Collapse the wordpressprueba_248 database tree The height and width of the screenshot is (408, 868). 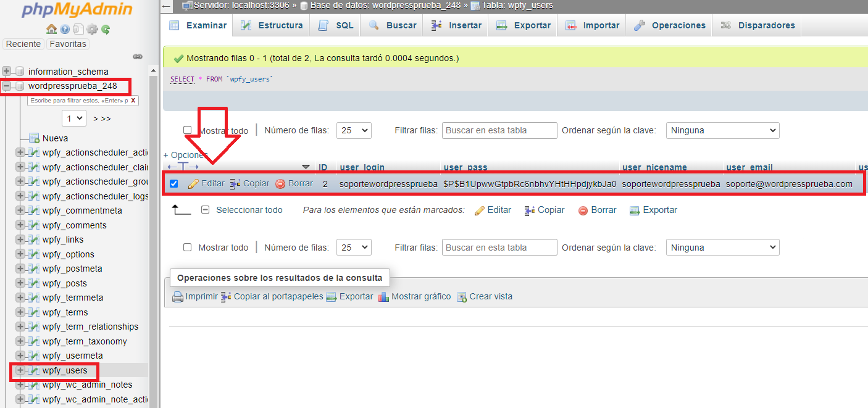(x=7, y=86)
